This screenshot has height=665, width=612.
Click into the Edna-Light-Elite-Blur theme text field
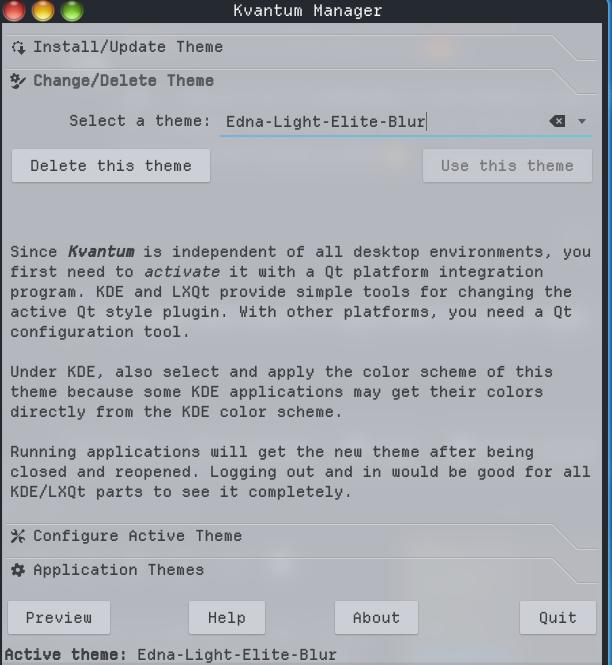[380, 122]
